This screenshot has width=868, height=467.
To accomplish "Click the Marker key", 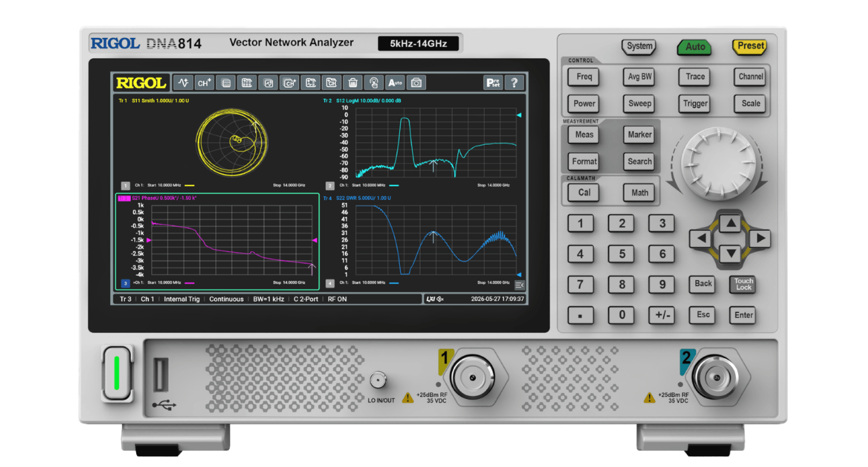I will 640,135.
